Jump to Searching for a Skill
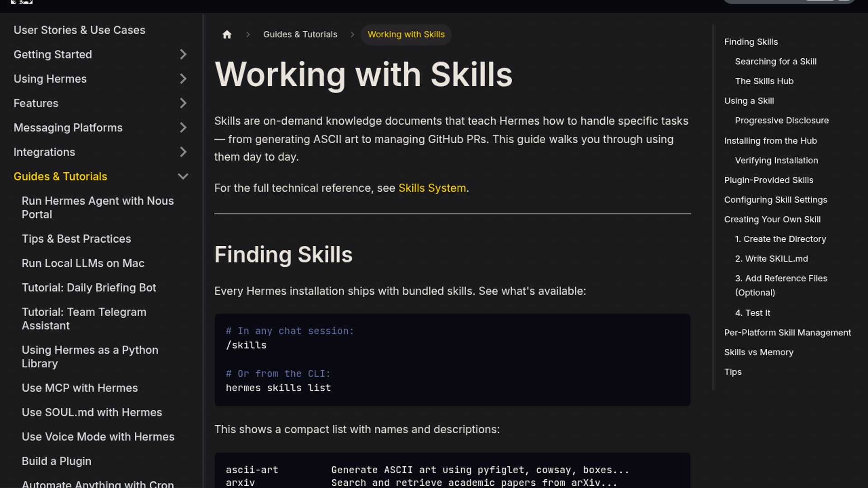 pos(776,61)
